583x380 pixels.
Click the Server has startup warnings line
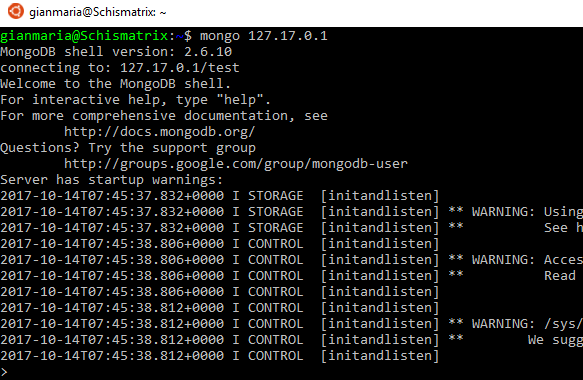tap(112, 180)
